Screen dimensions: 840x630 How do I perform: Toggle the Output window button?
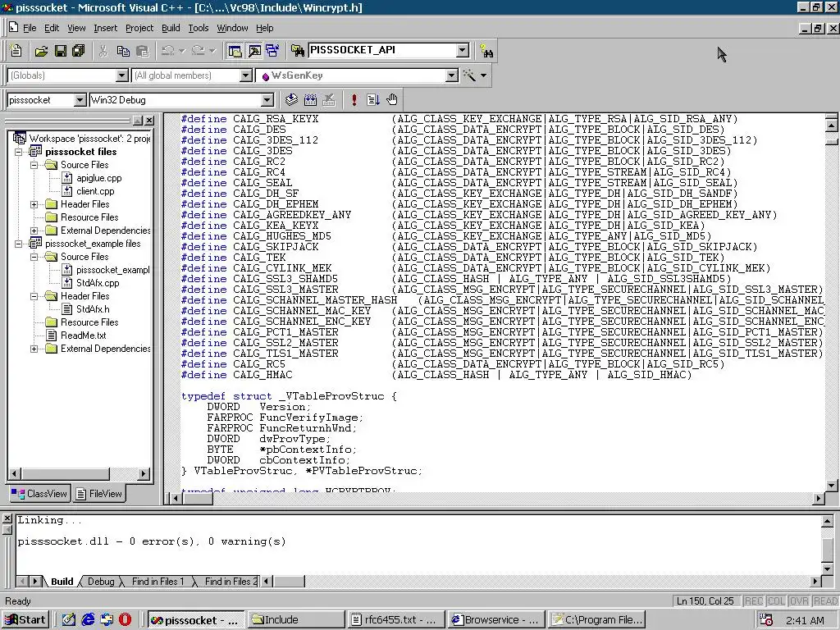[x=254, y=51]
